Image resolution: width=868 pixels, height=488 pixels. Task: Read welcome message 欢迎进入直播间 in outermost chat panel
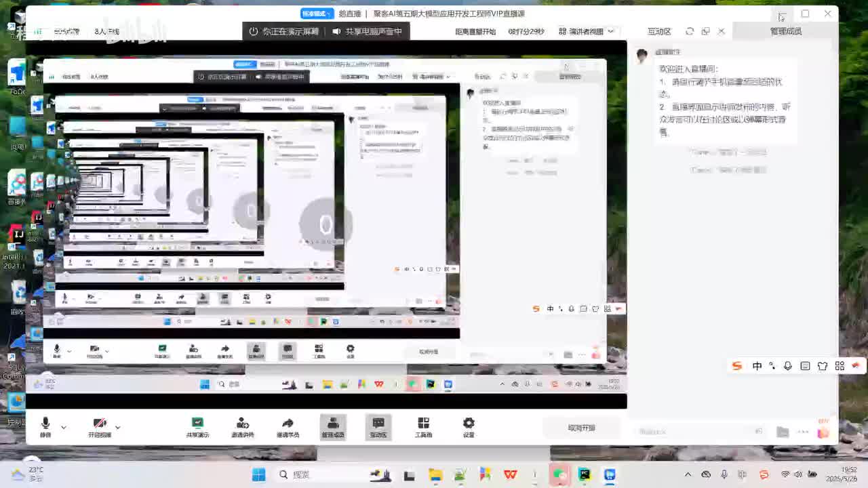688,68
